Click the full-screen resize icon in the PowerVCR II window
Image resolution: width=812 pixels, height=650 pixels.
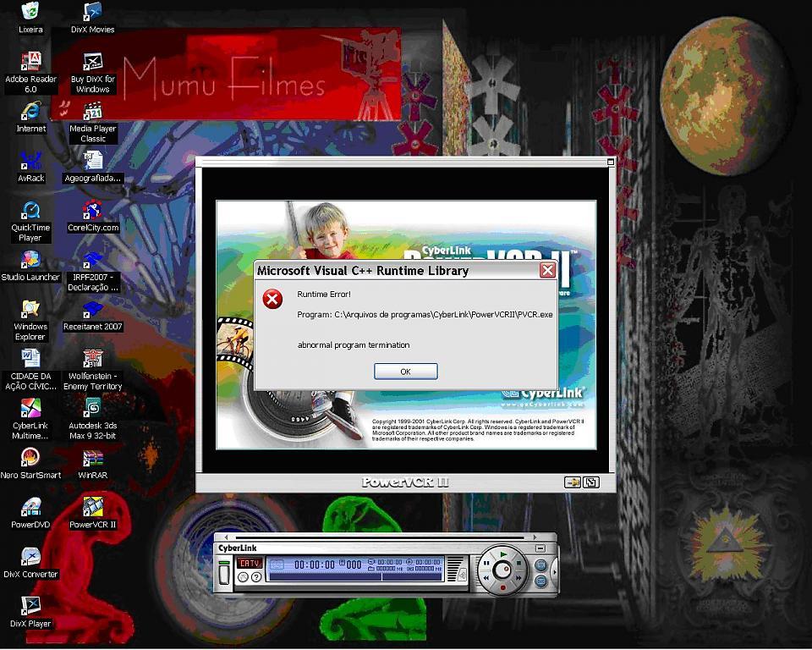pyautogui.click(x=591, y=482)
